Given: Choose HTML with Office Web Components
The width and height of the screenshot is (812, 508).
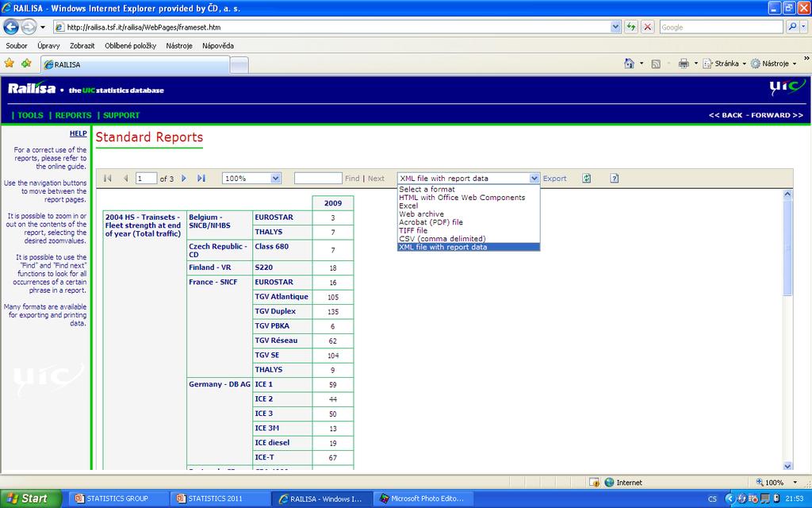Looking at the screenshot, I should pos(469,198).
